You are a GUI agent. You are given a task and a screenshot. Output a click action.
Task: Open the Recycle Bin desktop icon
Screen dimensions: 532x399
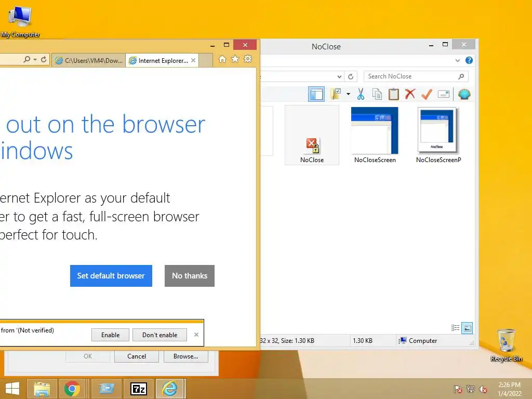coord(506,345)
